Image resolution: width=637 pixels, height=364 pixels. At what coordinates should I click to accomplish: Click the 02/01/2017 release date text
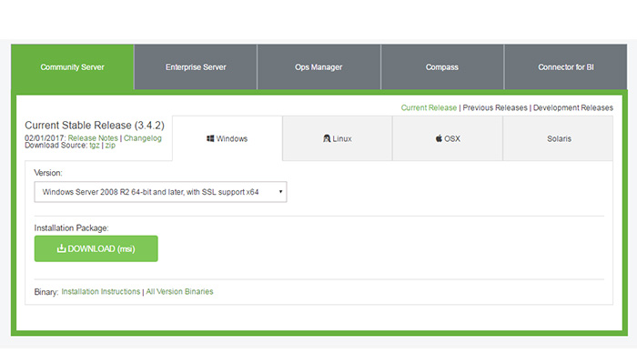45,138
